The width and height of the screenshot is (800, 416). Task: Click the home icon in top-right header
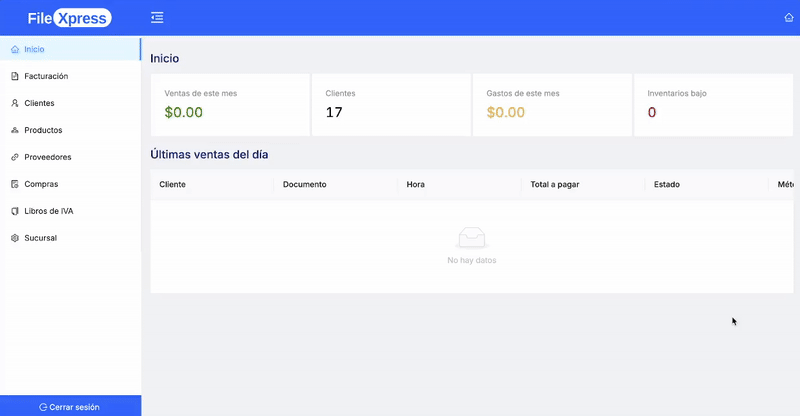(789, 18)
